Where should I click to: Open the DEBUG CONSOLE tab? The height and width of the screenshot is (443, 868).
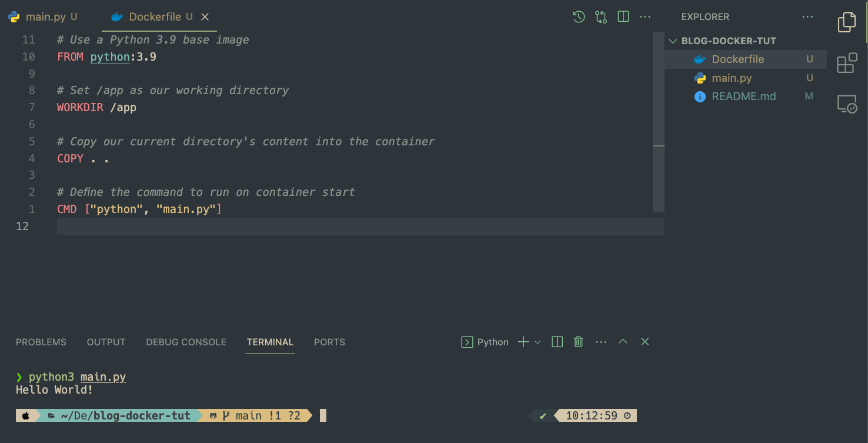pyautogui.click(x=186, y=342)
